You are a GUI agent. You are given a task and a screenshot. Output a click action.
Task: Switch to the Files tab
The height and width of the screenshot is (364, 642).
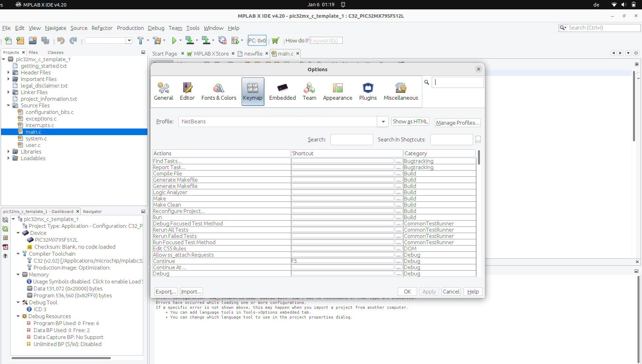pyautogui.click(x=33, y=52)
